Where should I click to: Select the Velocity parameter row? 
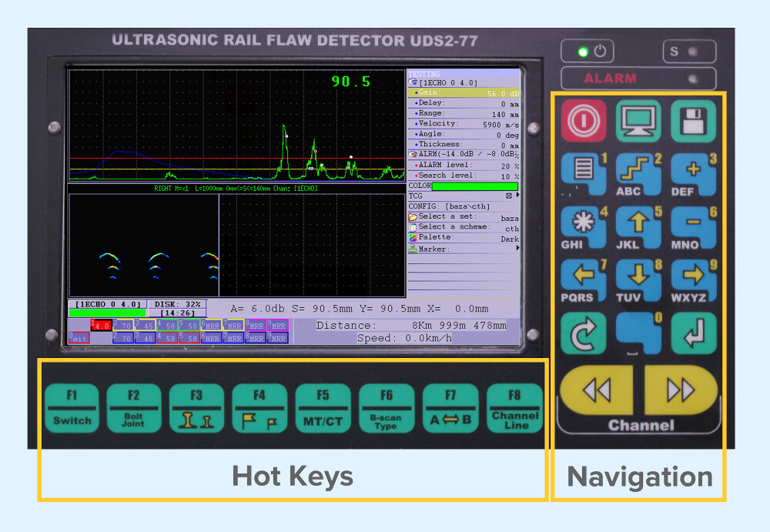coord(464,124)
